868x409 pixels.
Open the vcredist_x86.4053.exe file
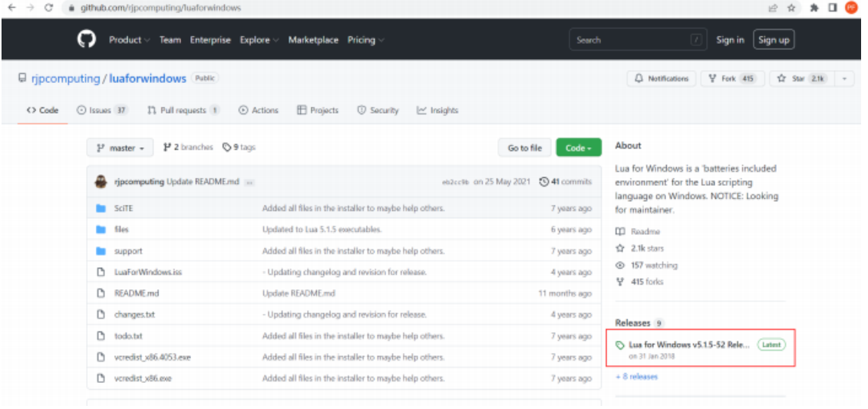pos(152,358)
